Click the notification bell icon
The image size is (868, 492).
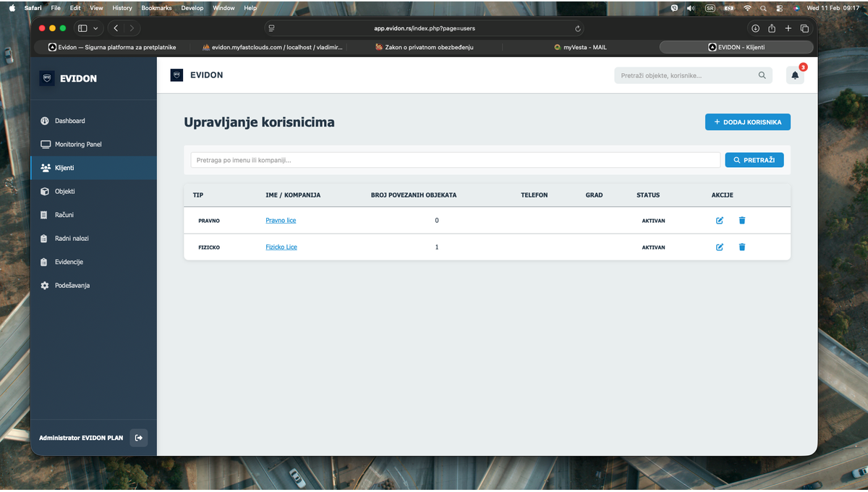795,75
